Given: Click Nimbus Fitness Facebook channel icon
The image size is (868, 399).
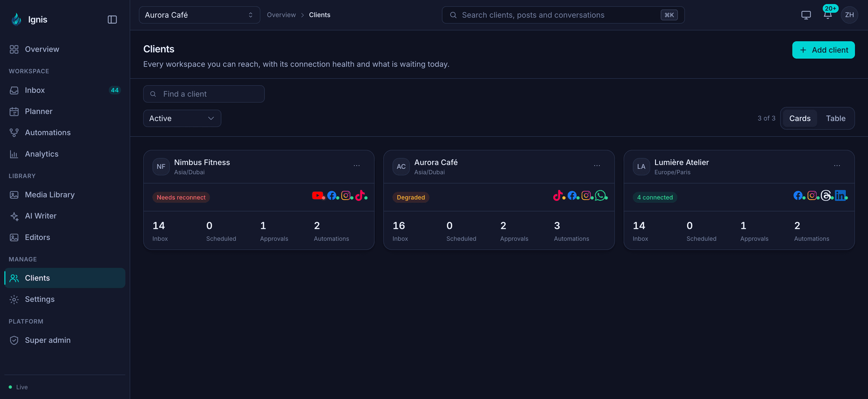Looking at the screenshot, I should click(332, 195).
